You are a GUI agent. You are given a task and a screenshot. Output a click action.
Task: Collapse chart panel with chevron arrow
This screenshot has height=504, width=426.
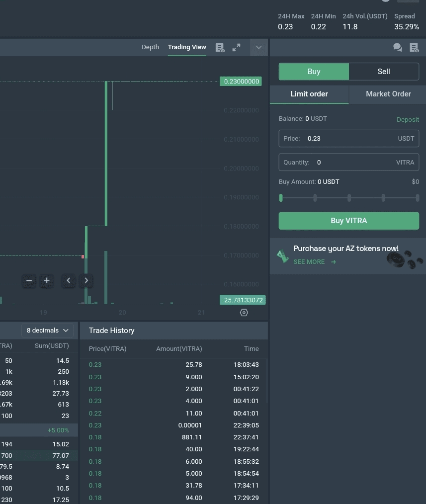259,48
